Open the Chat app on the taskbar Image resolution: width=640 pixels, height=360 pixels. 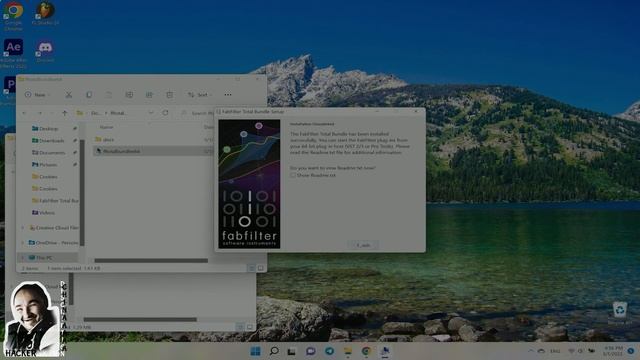tap(311, 351)
